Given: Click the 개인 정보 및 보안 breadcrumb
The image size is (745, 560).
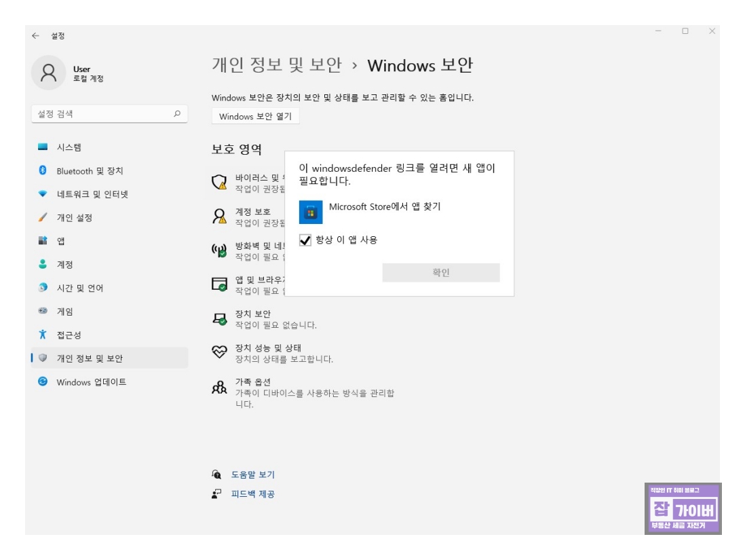Looking at the screenshot, I should click(277, 64).
